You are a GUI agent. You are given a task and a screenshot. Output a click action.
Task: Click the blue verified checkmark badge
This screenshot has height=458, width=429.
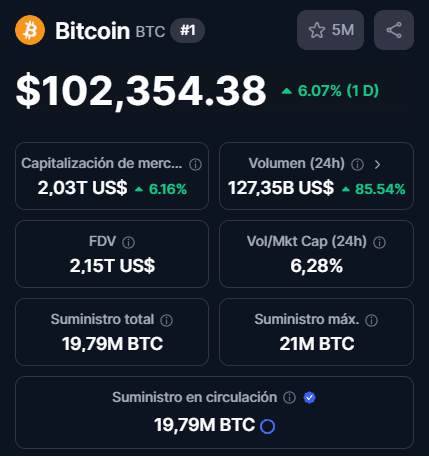309,397
